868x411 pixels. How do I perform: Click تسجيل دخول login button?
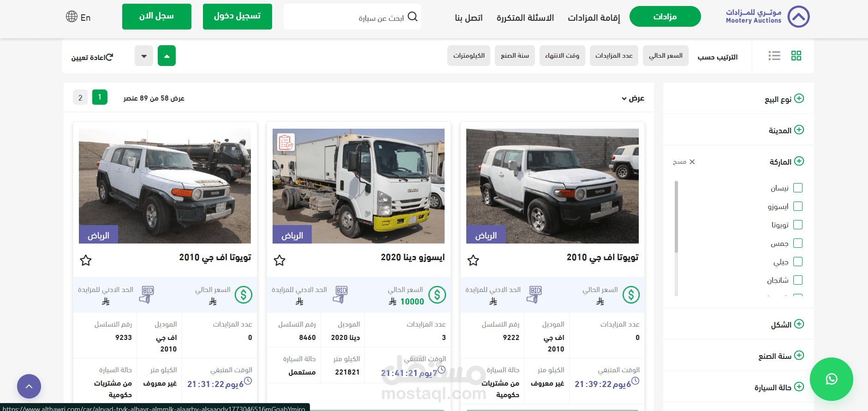coord(238,17)
